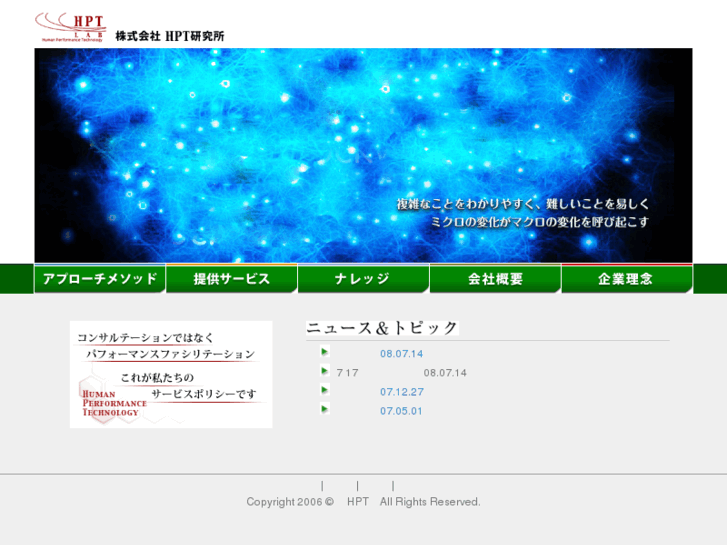Click the Copyright 2006 footer text
Image resolution: width=727 pixels, height=545 pixels.
coord(290,502)
